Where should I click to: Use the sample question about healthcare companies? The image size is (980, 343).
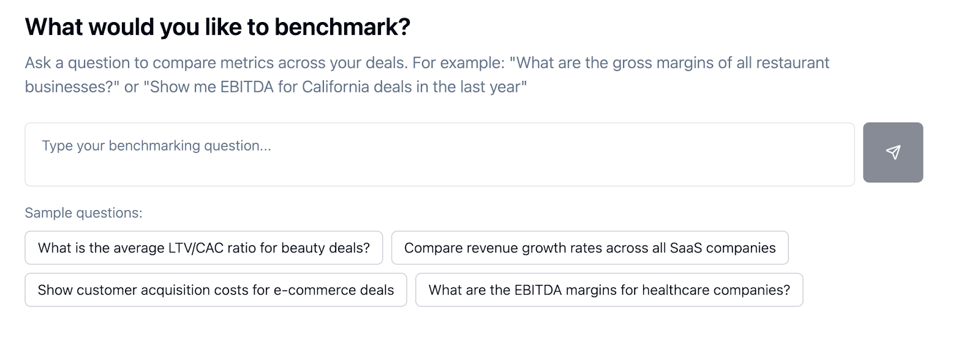tap(609, 290)
